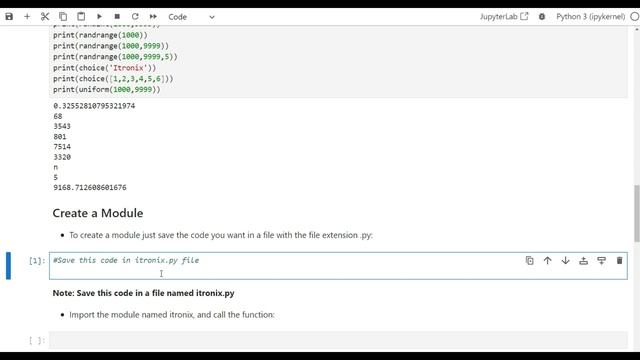Interrupt the kernel with the stop icon
This screenshot has height=360, width=640.
[117, 17]
